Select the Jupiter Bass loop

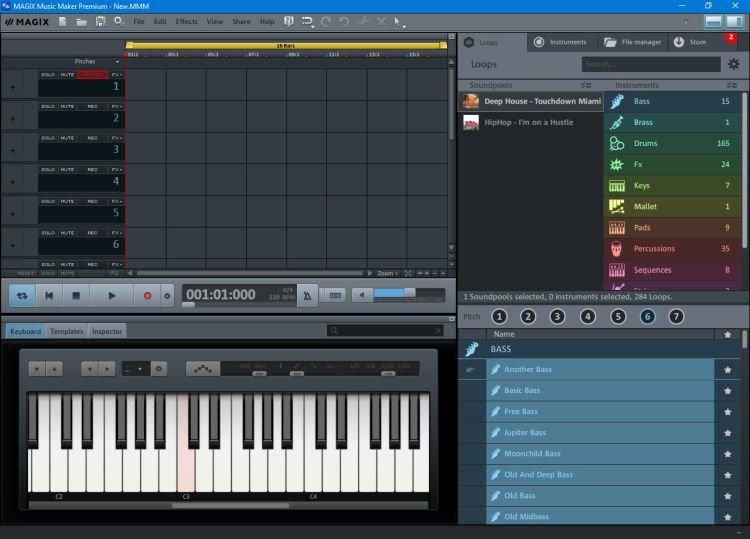pyautogui.click(x=600, y=433)
